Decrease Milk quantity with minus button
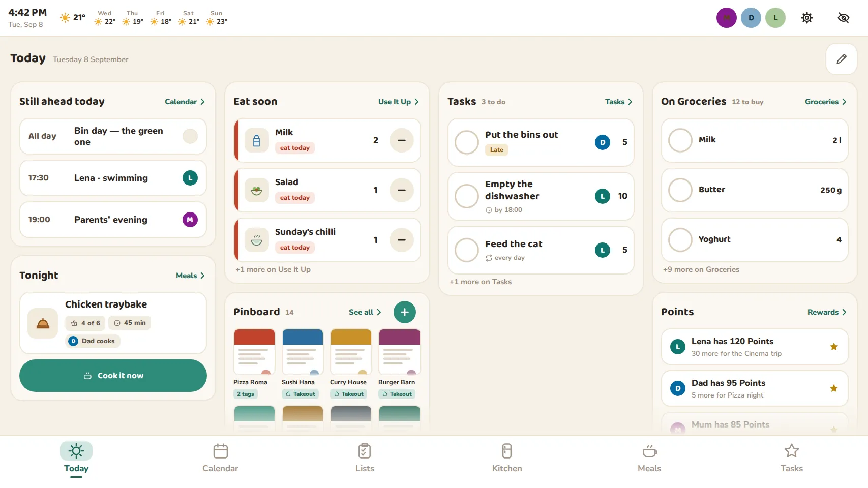This screenshot has width=868, height=488. (x=402, y=140)
